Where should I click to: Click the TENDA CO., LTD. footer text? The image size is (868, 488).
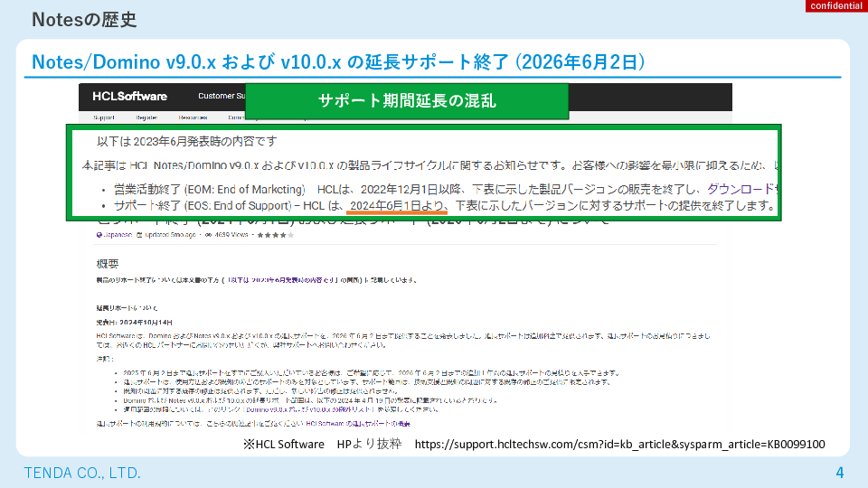click(81, 473)
